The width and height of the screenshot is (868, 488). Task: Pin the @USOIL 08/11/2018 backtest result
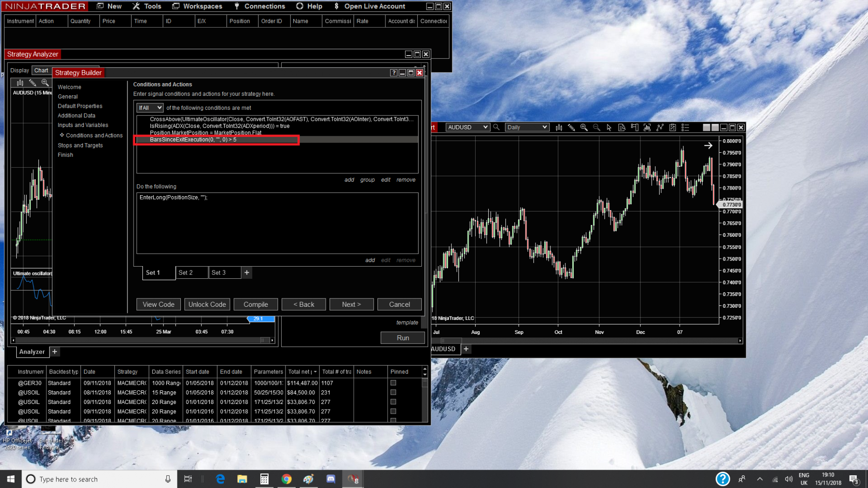pyautogui.click(x=393, y=392)
